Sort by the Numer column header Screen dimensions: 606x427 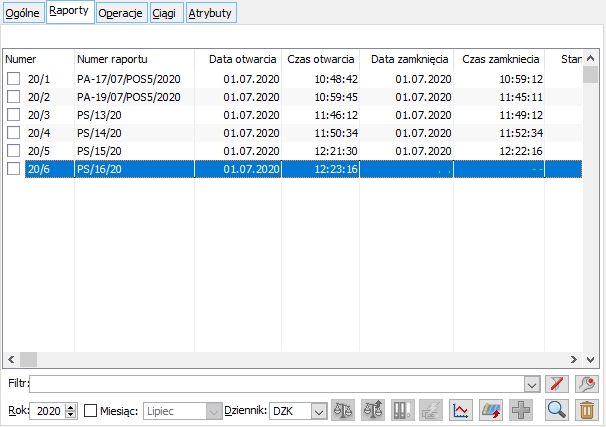[x=38, y=59]
